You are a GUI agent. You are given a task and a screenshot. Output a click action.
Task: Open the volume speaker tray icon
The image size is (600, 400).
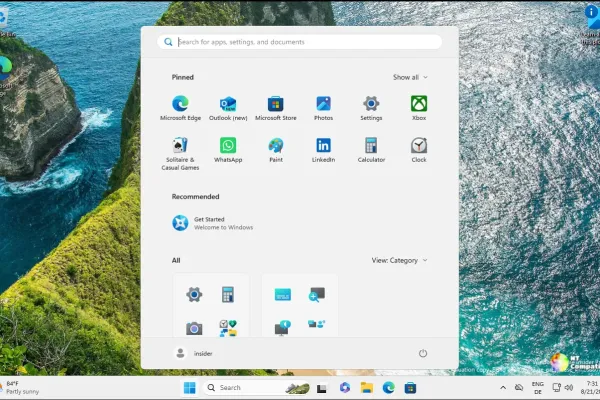coord(569,388)
